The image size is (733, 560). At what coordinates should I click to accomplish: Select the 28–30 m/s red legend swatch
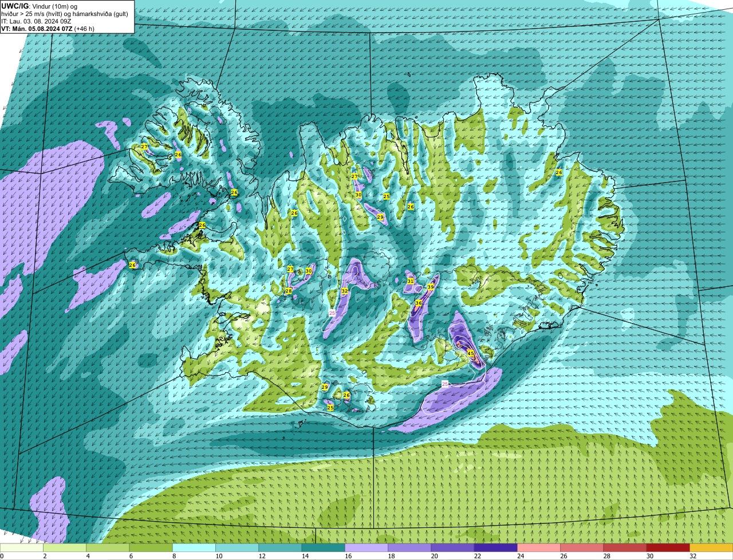[625, 548]
